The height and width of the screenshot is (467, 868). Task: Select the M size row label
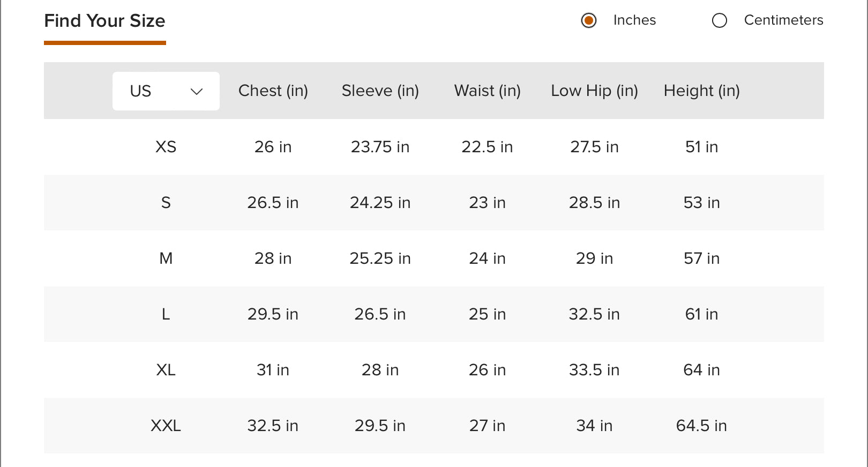click(166, 258)
